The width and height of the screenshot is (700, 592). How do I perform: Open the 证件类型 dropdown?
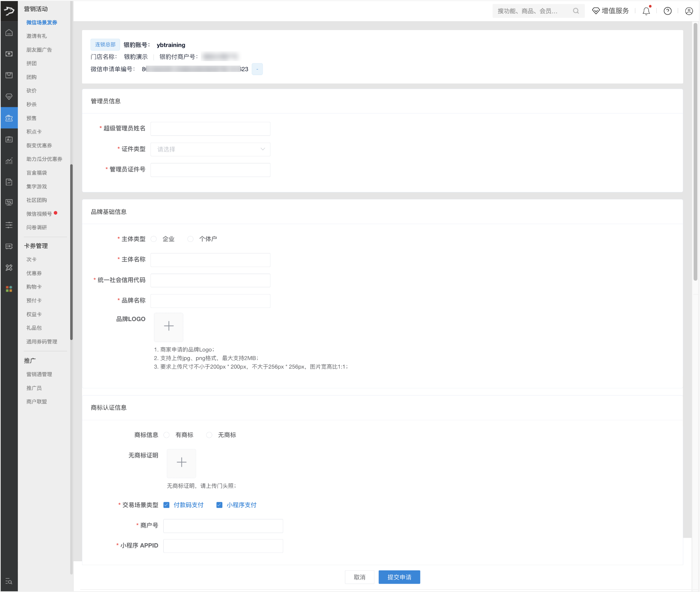[210, 149]
